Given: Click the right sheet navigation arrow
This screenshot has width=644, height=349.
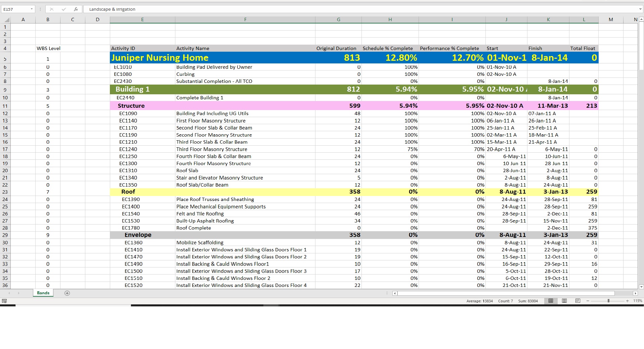Looking at the screenshot, I should pyautogui.click(x=19, y=293).
